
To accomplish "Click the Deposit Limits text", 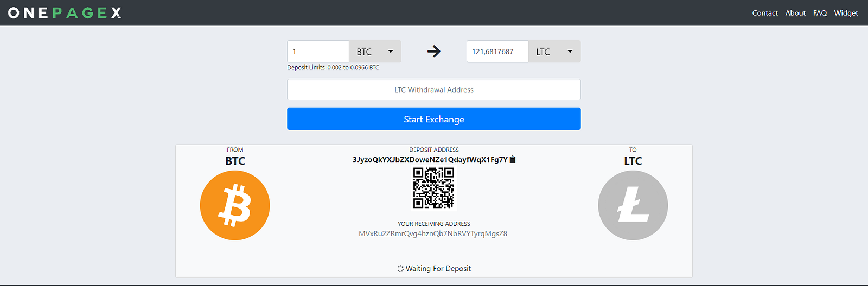I will pyautogui.click(x=333, y=68).
